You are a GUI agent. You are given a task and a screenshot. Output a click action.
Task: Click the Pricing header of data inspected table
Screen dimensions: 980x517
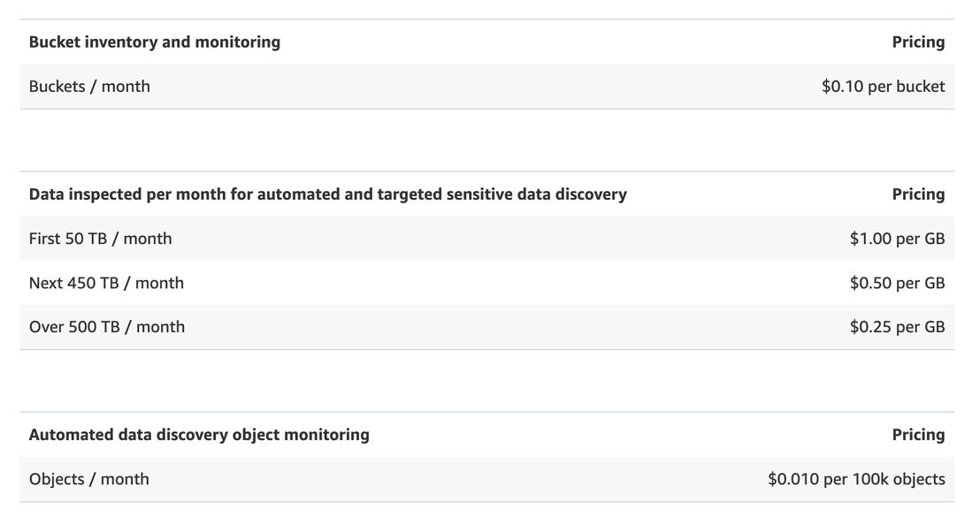pyautogui.click(x=918, y=194)
